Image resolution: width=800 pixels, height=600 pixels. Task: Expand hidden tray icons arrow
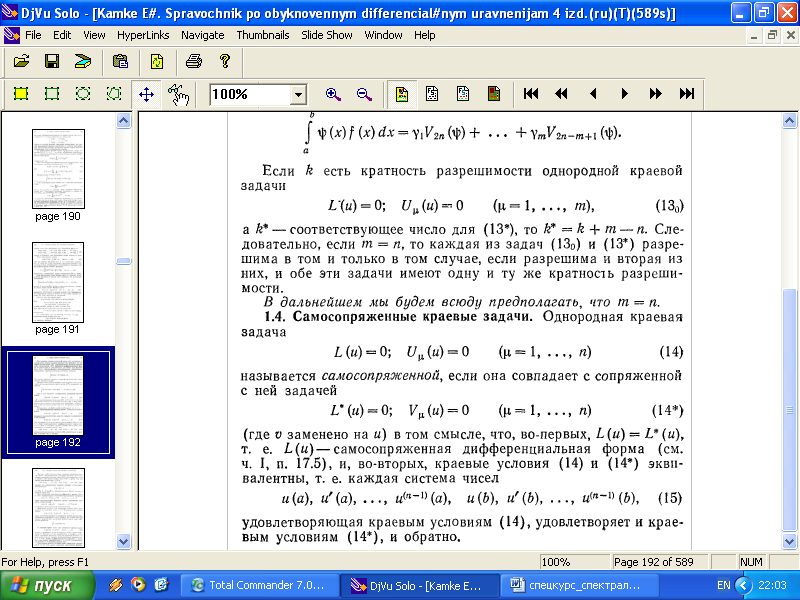tap(743, 585)
